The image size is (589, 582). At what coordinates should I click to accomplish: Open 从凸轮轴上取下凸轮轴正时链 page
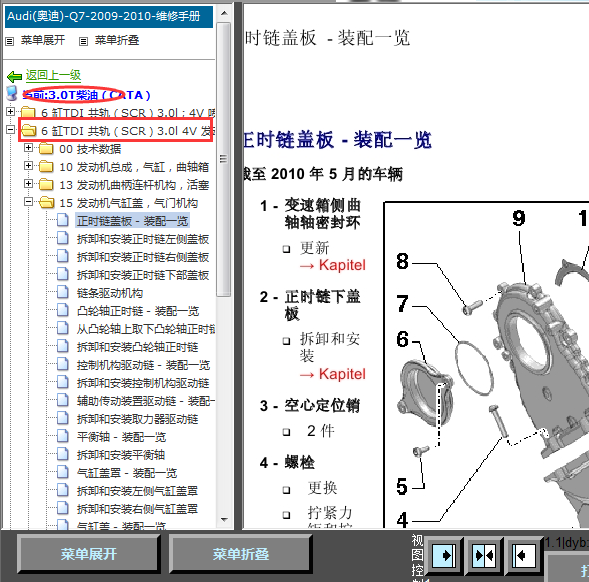146,329
